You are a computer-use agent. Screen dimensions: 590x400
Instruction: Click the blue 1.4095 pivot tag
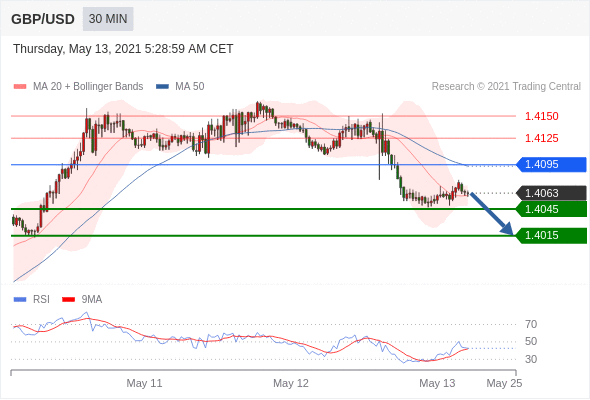click(551, 164)
